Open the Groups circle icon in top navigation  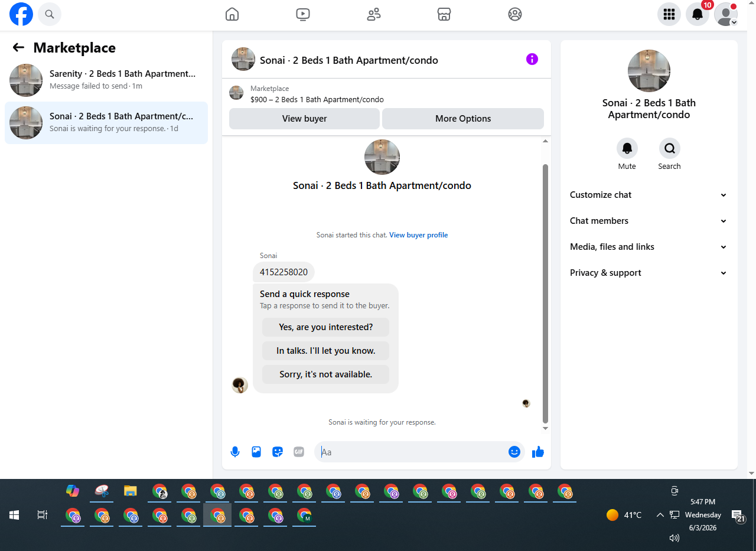[x=515, y=14]
